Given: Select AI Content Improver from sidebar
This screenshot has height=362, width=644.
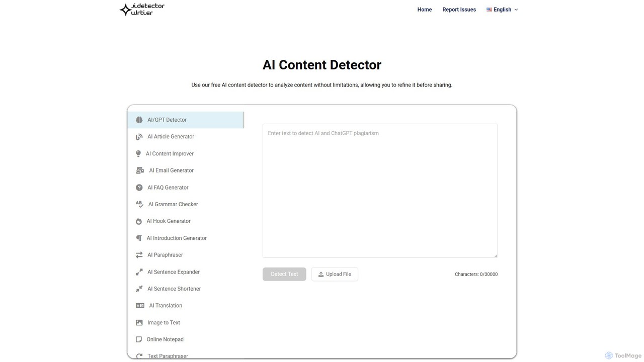Looking at the screenshot, I should 186,154.
